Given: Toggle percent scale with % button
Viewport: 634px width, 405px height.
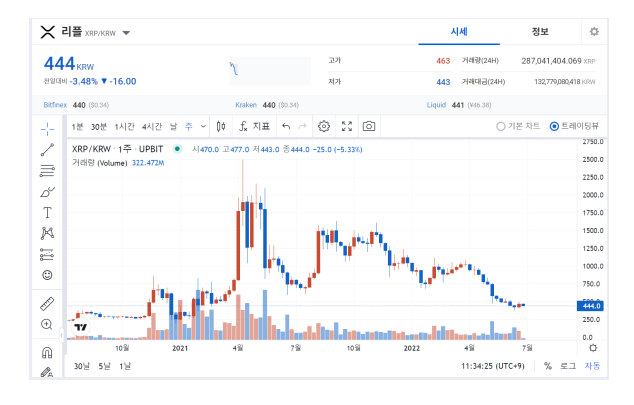Looking at the screenshot, I should click(x=547, y=366).
